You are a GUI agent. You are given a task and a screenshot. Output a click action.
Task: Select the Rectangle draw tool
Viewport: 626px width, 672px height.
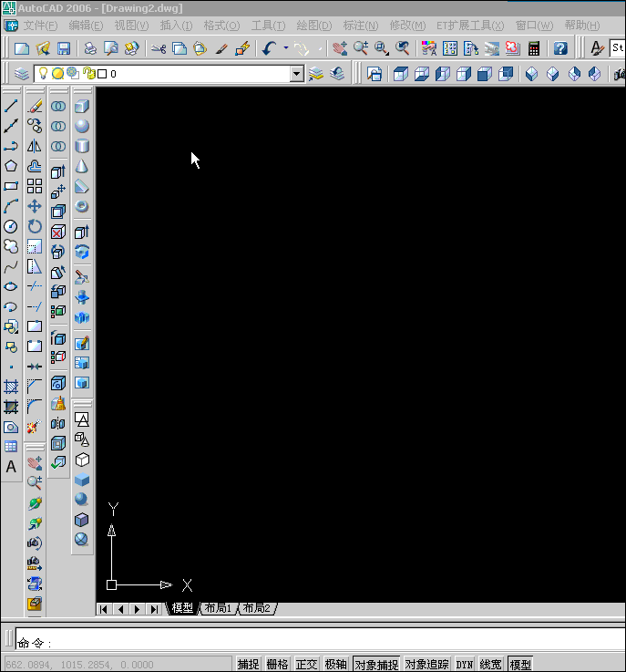click(x=11, y=186)
